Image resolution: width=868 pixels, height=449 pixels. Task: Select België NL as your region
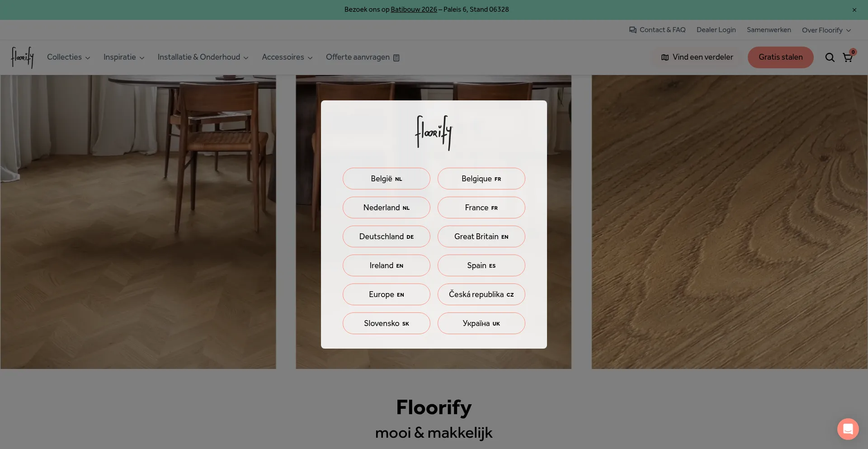pyautogui.click(x=386, y=179)
